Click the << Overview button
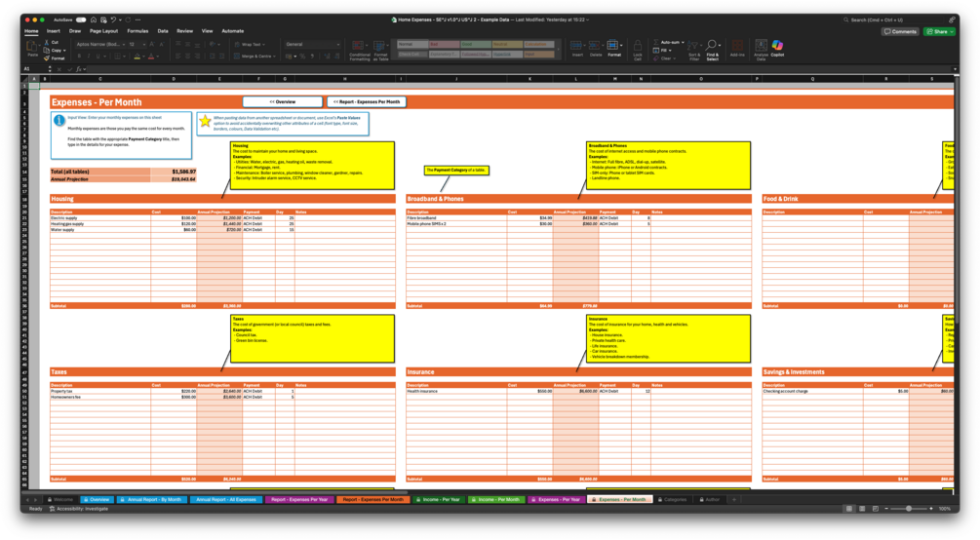Viewport: 980px width, 540px height. pyautogui.click(x=283, y=102)
